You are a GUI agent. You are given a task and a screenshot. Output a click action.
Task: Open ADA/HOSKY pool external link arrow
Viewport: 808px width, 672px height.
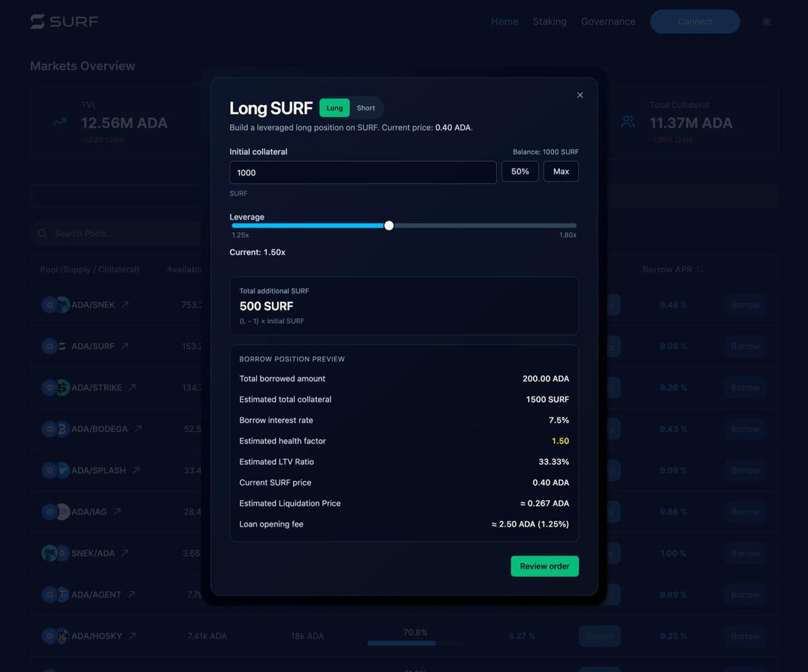click(133, 636)
